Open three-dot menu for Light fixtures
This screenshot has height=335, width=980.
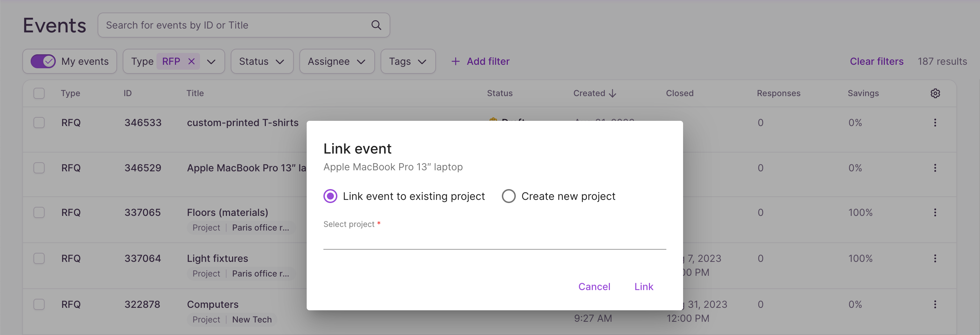935,258
